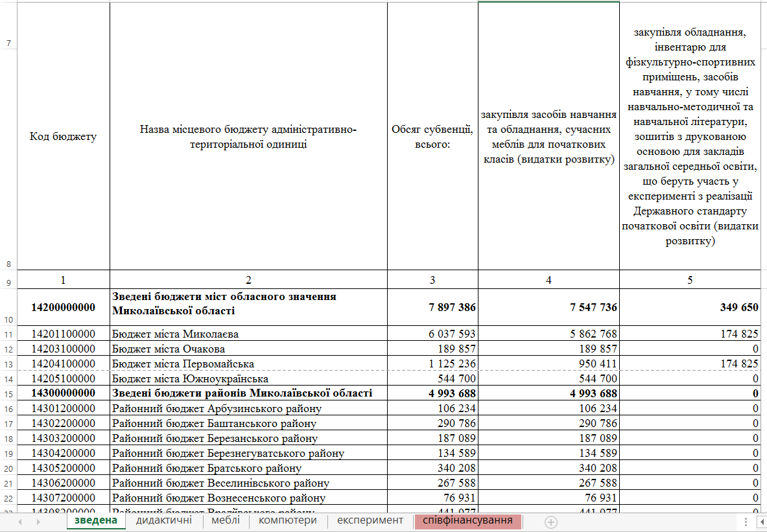The width and height of the screenshot is (767, 532).
Task: Select the Районний бюджет Арбузинського району cell
Action: tap(248, 408)
